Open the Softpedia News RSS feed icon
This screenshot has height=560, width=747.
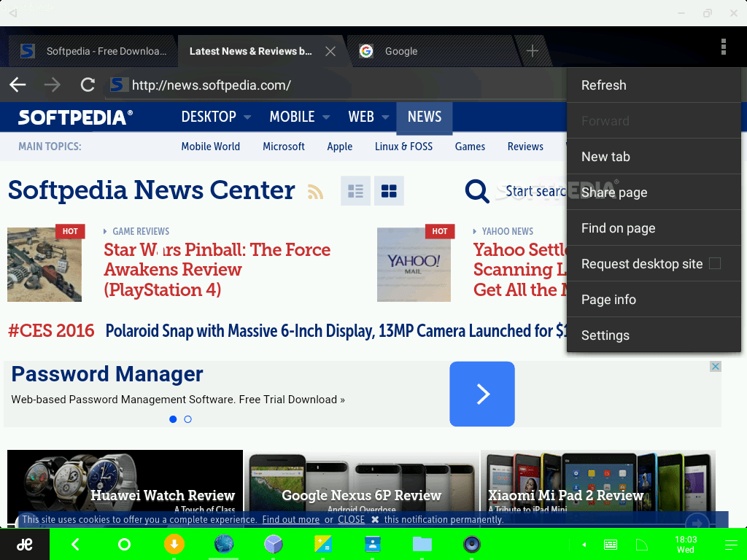[x=315, y=191]
